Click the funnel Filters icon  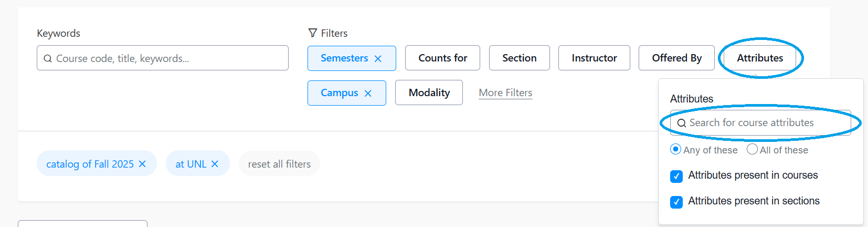(313, 33)
